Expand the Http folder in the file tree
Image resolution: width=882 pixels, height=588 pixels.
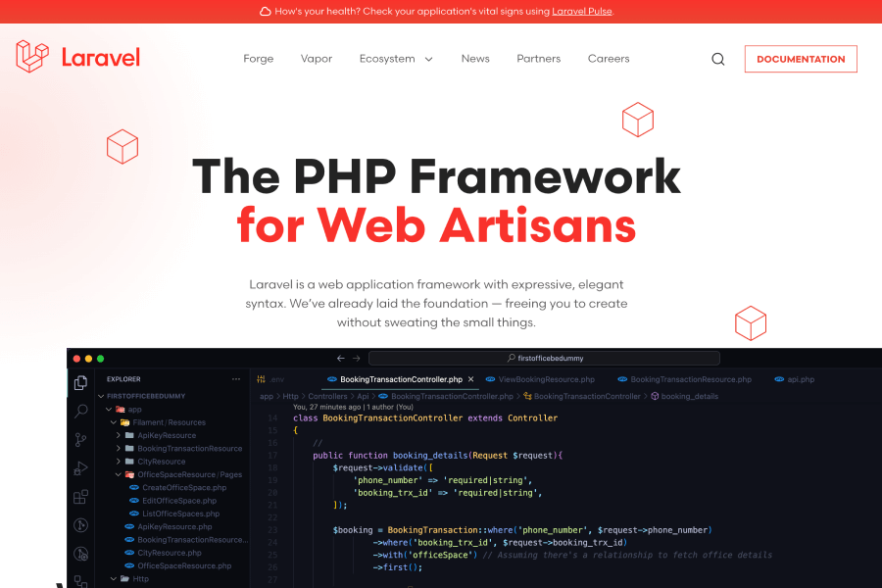(138, 578)
